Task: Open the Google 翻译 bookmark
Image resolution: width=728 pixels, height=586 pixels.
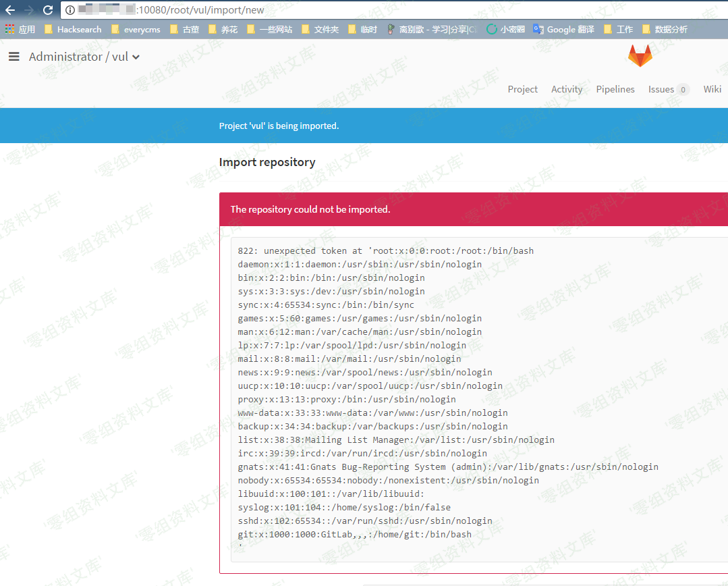Action: tap(564, 30)
